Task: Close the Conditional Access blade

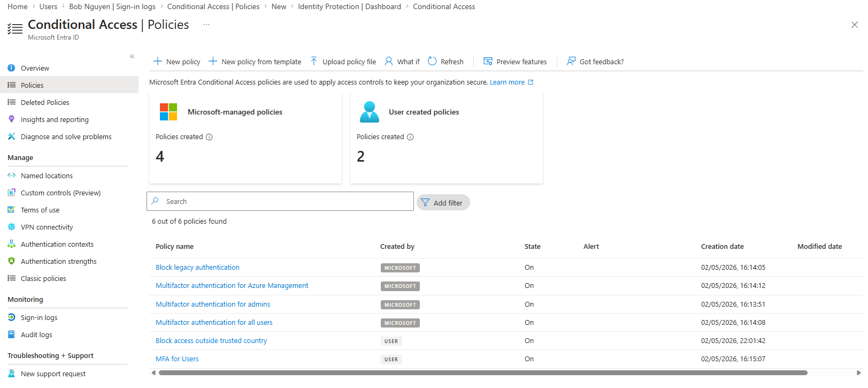Action: tap(855, 25)
